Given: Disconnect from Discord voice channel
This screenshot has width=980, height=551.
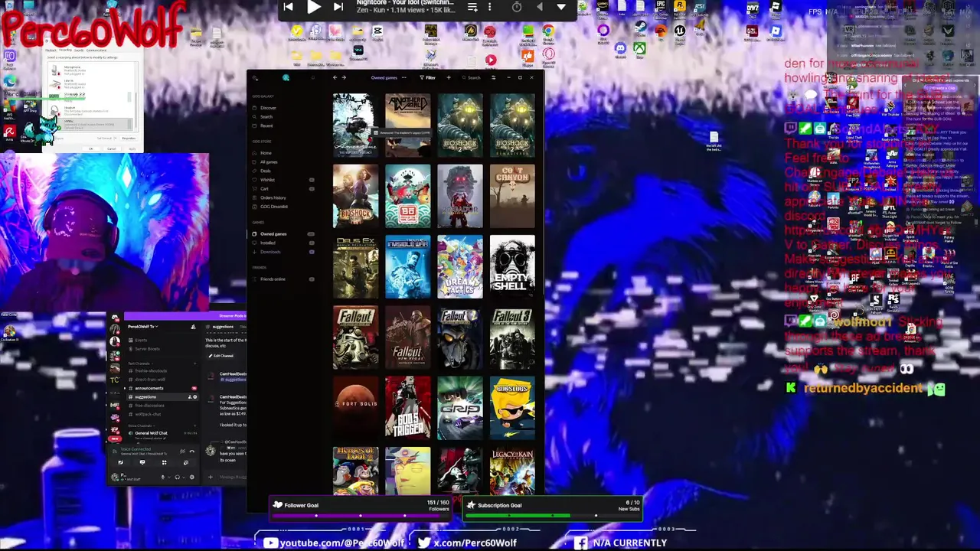Looking at the screenshot, I should (192, 452).
